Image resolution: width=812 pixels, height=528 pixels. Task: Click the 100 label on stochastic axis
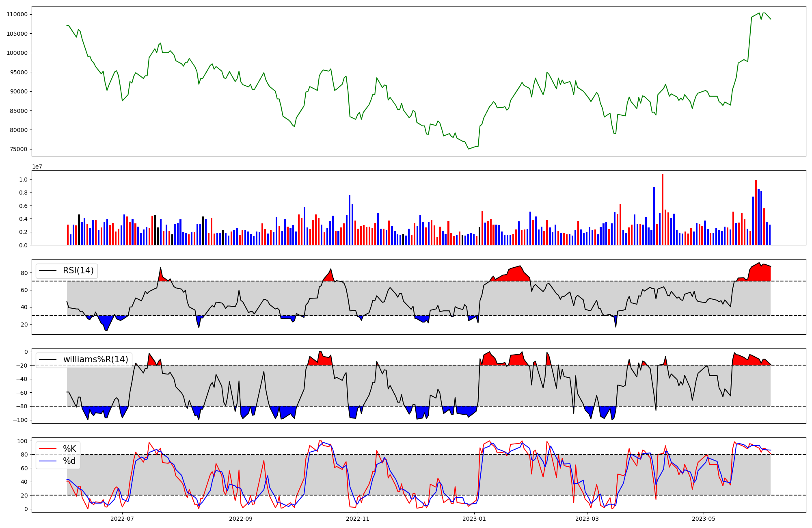click(x=23, y=441)
